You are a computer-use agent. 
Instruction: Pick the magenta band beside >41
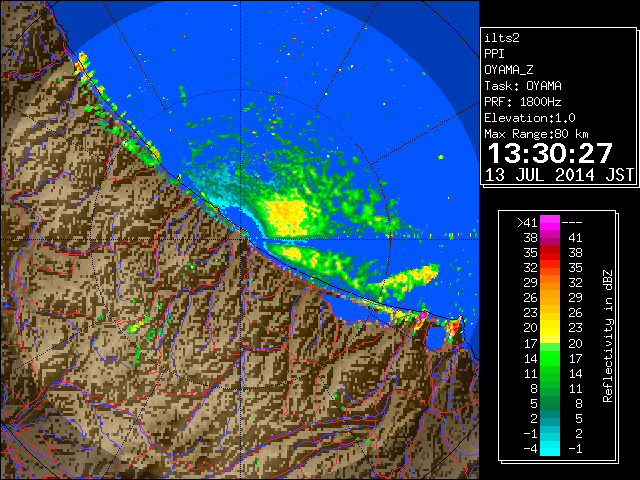(550, 223)
